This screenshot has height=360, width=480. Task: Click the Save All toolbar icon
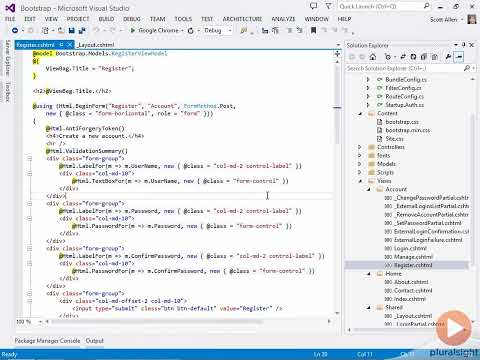[x=82, y=31]
